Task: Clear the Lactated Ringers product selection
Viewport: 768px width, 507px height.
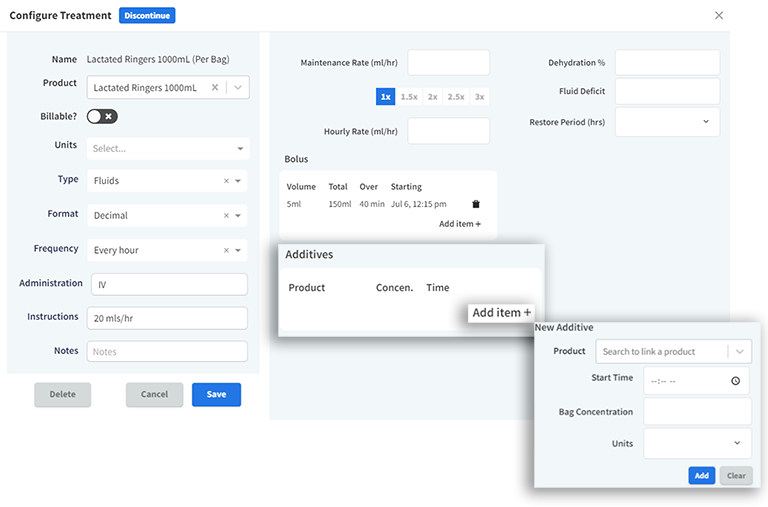Action: click(216, 88)
